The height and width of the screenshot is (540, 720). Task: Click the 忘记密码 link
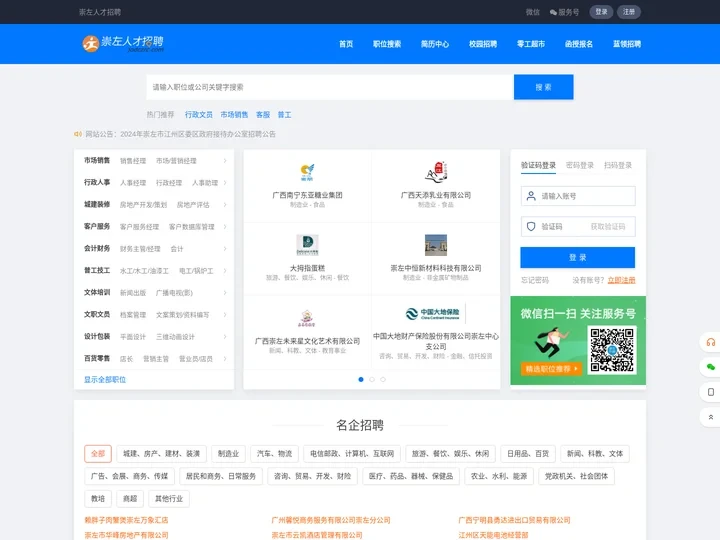tap(535, 280)
